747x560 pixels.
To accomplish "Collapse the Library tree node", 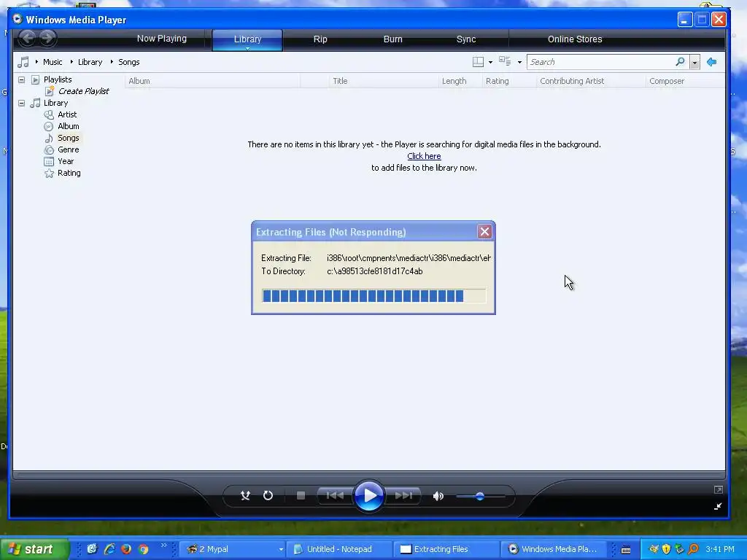I will (x=21, y=103).
